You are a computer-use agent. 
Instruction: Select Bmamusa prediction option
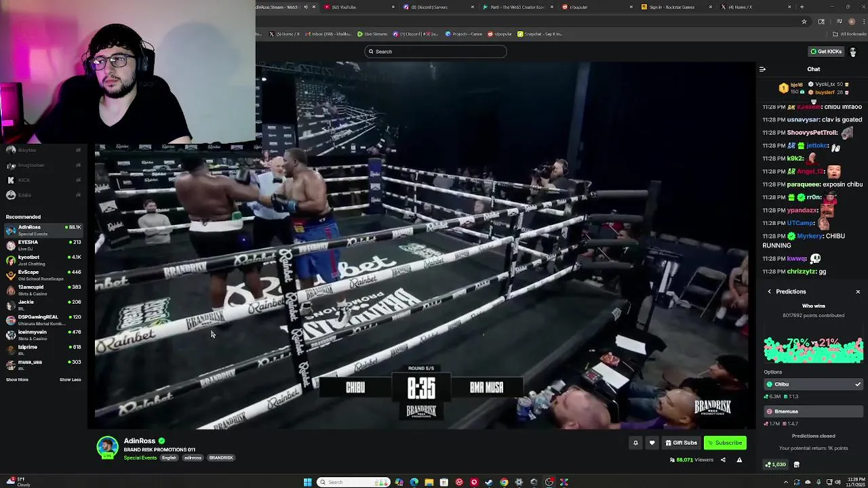[813, 411]
